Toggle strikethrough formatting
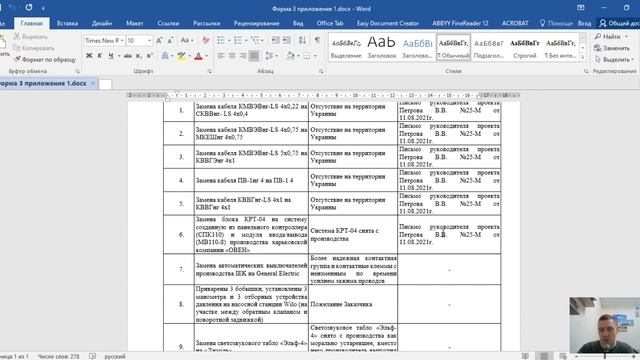Screen dimensions: 640x360 coord(128,56)
